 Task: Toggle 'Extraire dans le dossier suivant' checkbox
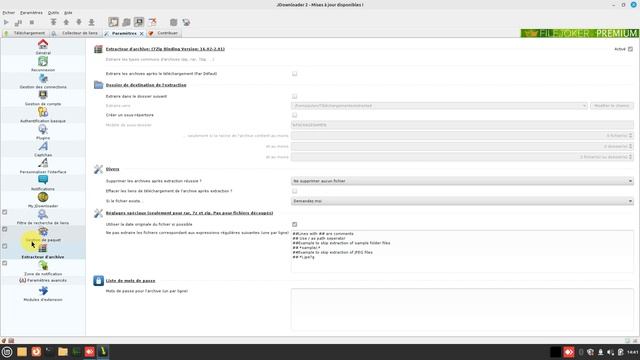[x=294, y=96]
